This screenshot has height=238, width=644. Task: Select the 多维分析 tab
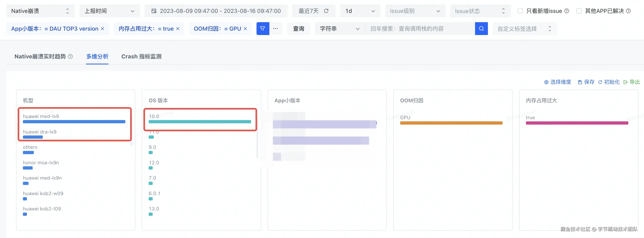[97, 56]
